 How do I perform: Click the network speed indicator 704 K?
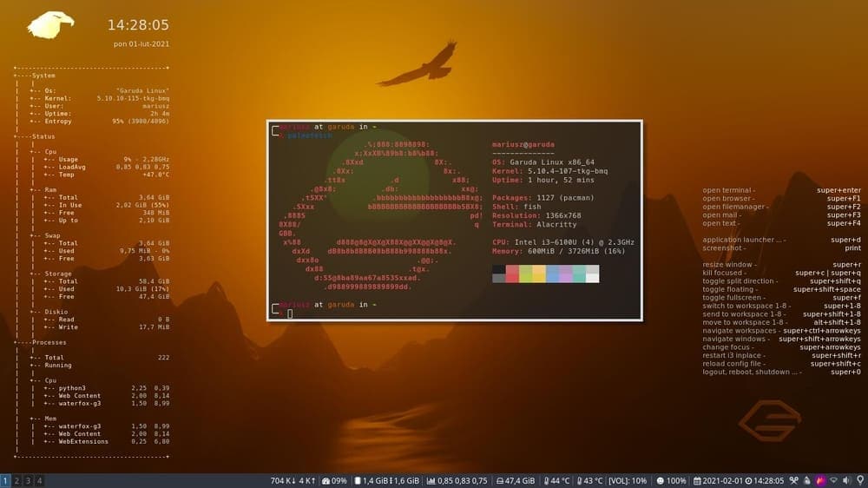[282, 481]
